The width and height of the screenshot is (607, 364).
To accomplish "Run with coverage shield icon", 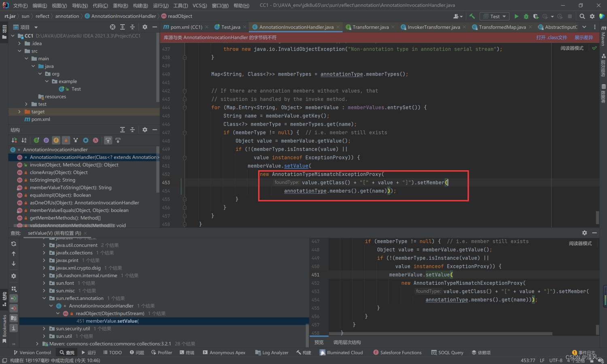I will click(x=536, y=17).
